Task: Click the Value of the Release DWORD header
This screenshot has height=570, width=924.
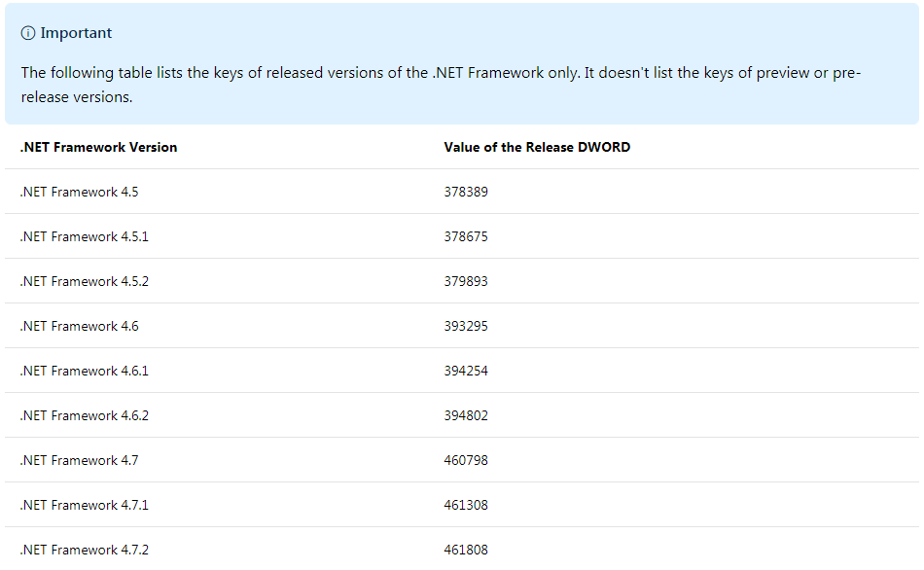Action: [537, 147]
